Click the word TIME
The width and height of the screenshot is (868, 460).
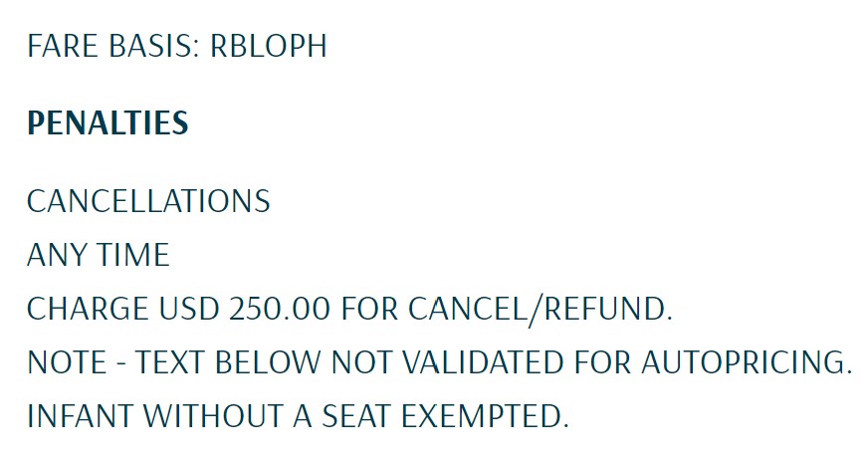[133, 255]
